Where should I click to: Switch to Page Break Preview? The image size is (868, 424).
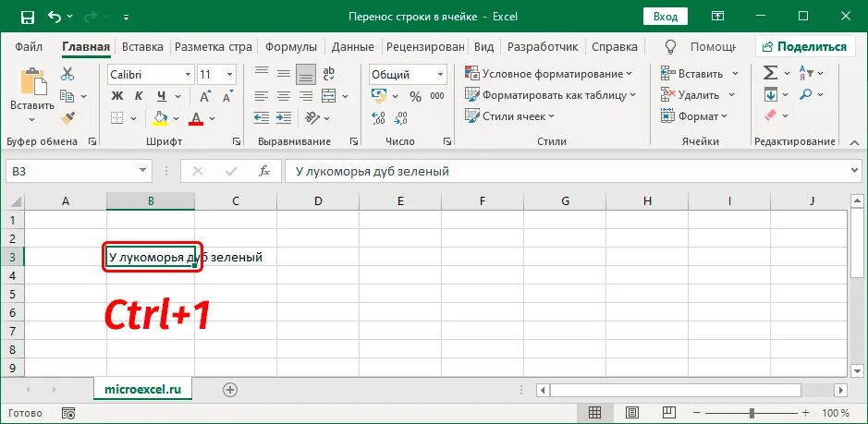point(669,413)
